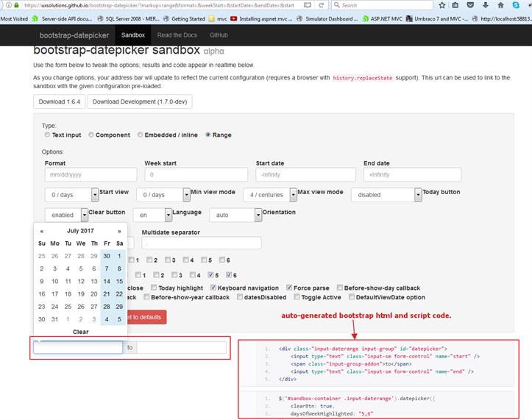Viewport: 532px width, 420px height.
Task: Check the Toggle Active option
Action: [297, 297]
